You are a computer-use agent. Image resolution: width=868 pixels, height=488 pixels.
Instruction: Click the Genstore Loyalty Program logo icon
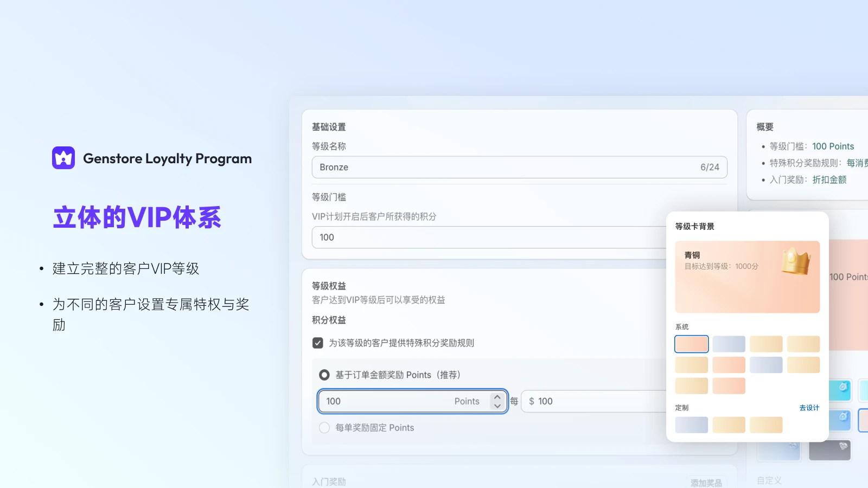point(63,158)
